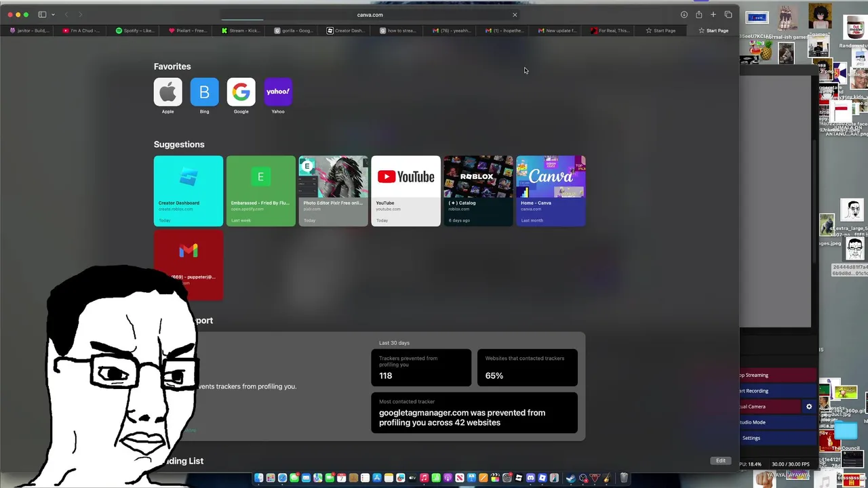Open Music from the Dock

(425, 478)
